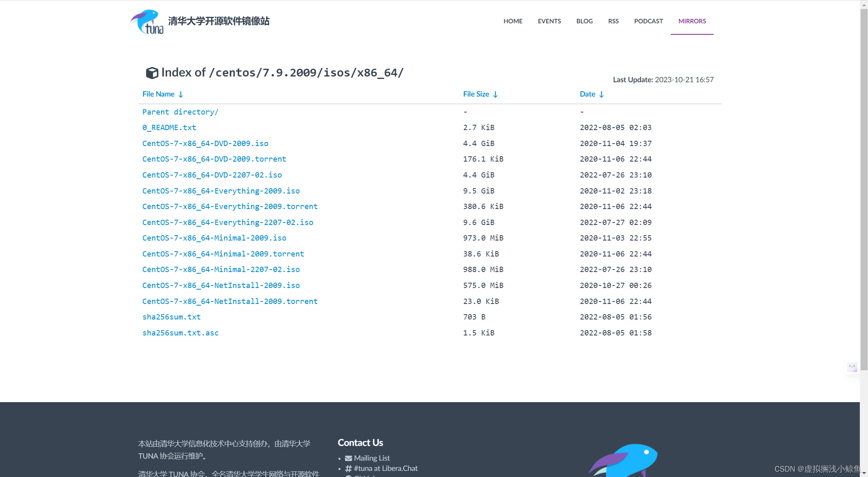Download CentOS-7-x86_64-Everything-2009.iso
Viewport: 868px width, 477px height.
(221, 191)
